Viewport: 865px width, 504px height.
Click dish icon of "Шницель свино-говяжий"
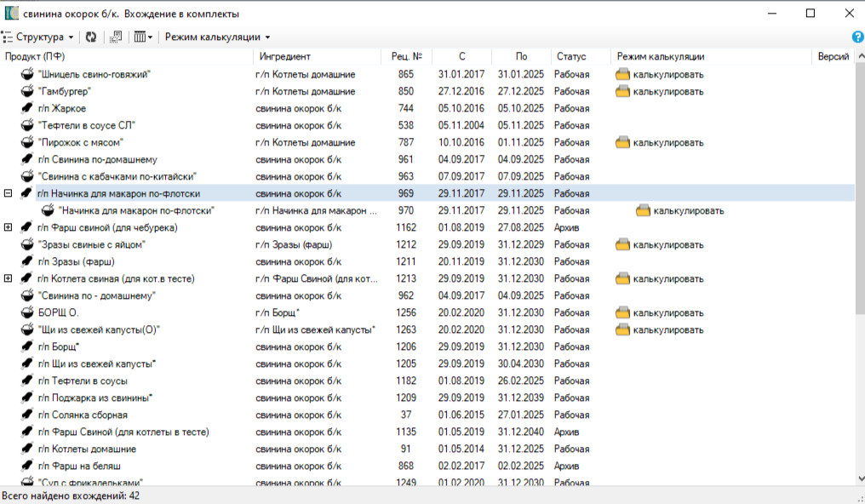(x=27, y=74)
